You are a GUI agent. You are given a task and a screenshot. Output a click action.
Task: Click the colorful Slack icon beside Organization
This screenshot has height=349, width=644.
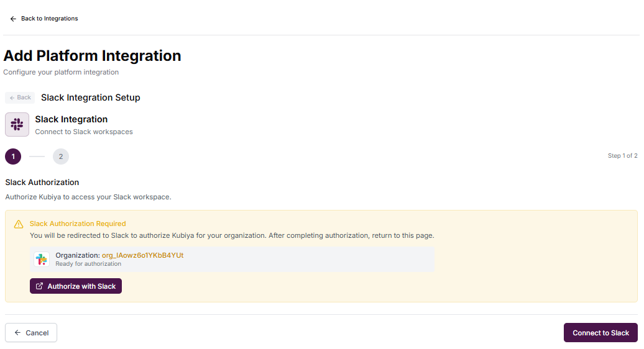[x=42, y=259]
